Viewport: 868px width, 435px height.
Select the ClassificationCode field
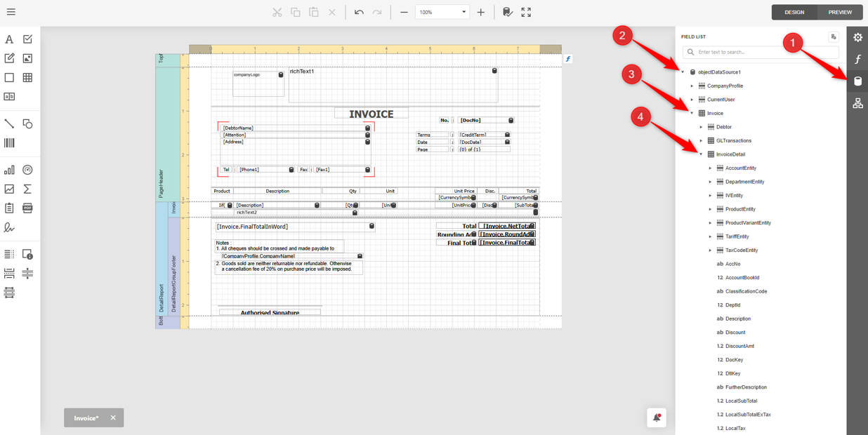click(x=746, y=291)
